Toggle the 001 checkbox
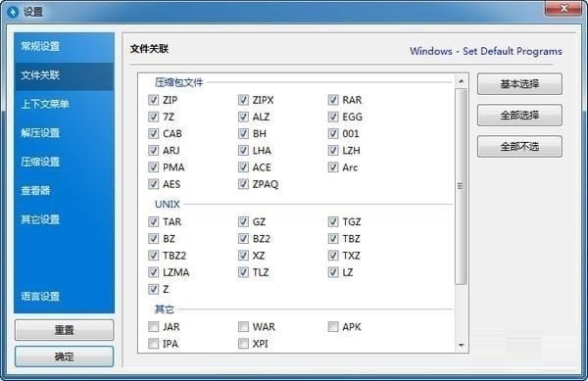 tap(333, 134)
